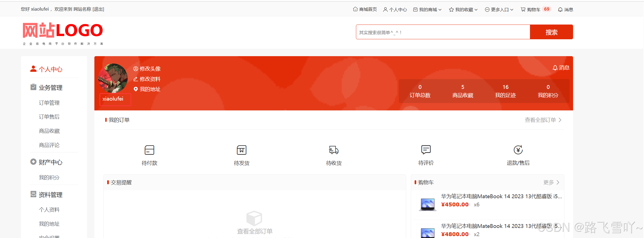Click the 商品收藏 stat showing 5
The image size is (644, 238).
tap(463, 91)
